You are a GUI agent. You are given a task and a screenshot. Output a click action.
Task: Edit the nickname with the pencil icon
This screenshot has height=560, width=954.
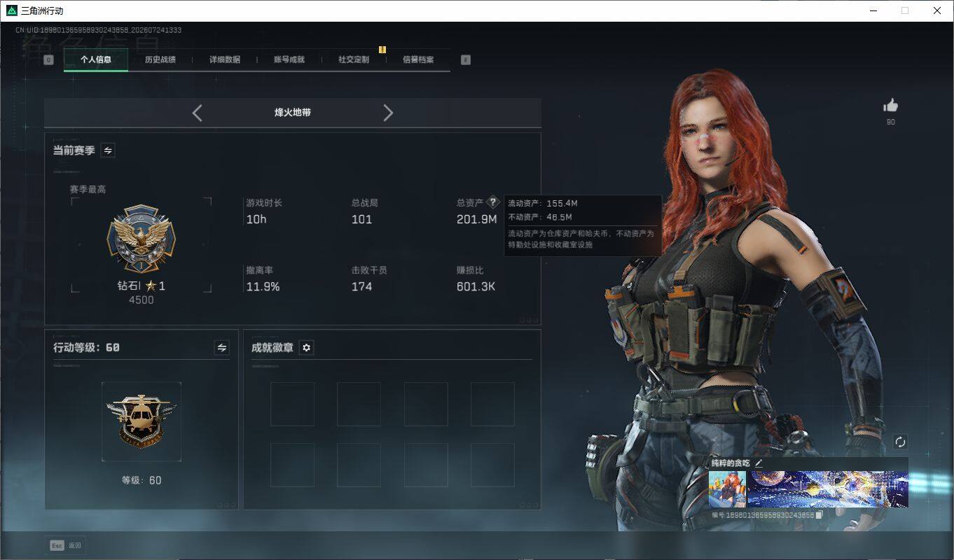tap(759, 463)
